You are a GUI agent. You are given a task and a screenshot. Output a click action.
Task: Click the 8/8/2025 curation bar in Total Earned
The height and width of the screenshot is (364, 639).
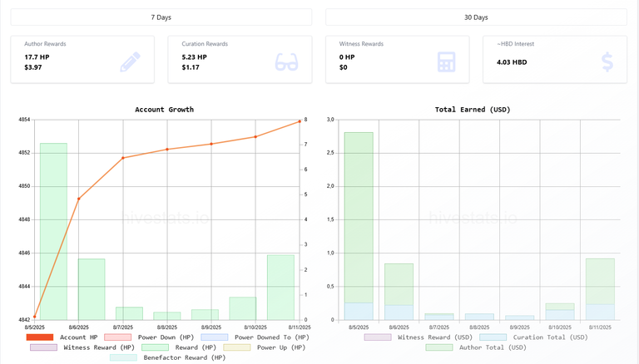click(x=479, y=317)
